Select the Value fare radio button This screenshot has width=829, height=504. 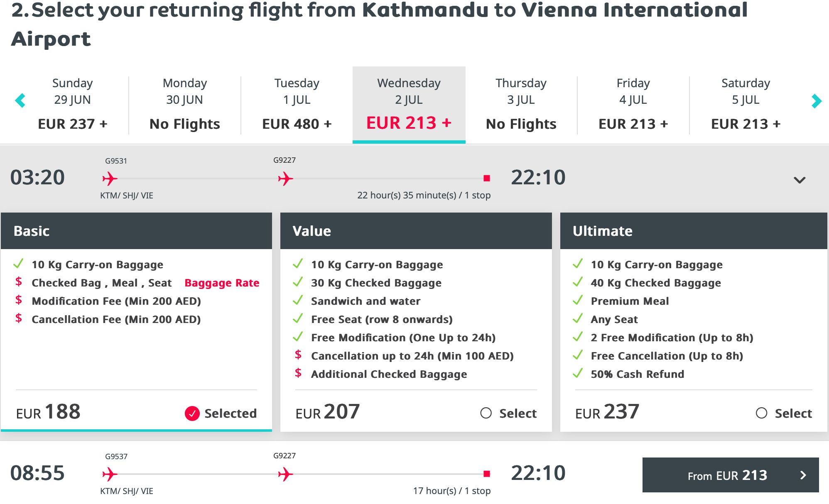click(486, 413)
